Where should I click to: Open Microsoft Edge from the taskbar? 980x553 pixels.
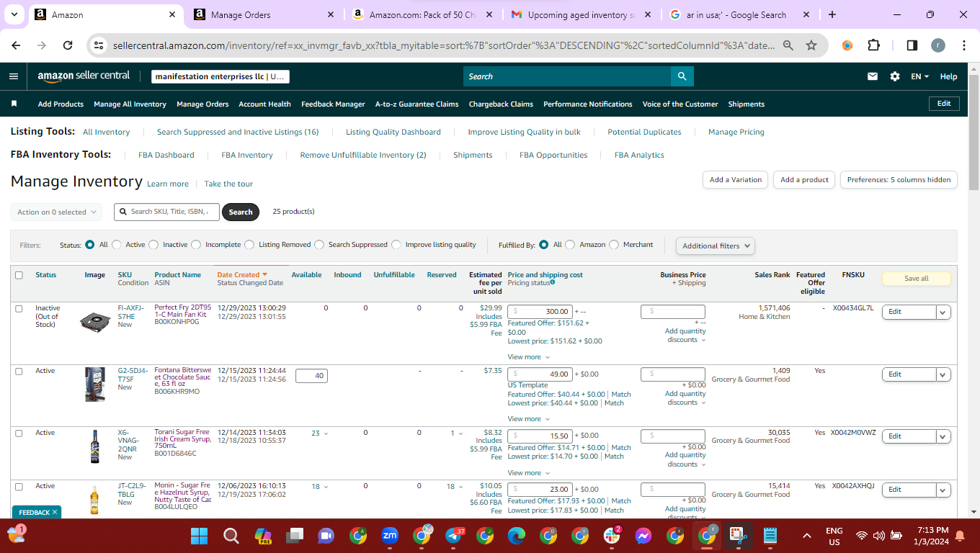tap(517, 536)
